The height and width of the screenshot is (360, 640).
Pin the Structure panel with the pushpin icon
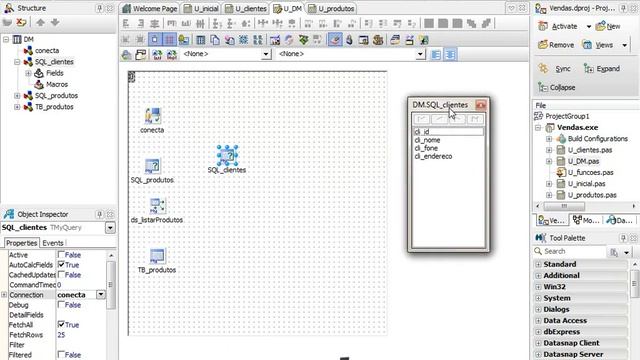coord(99,8)
